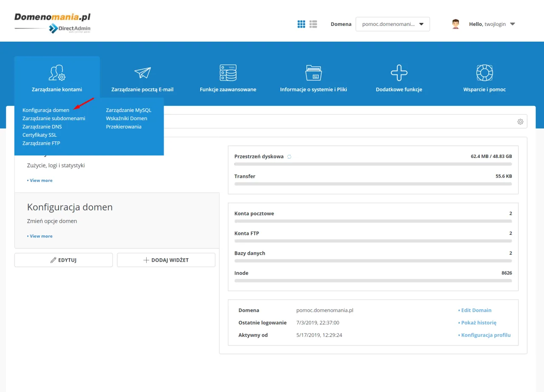Switch to grid view layout

301,24
